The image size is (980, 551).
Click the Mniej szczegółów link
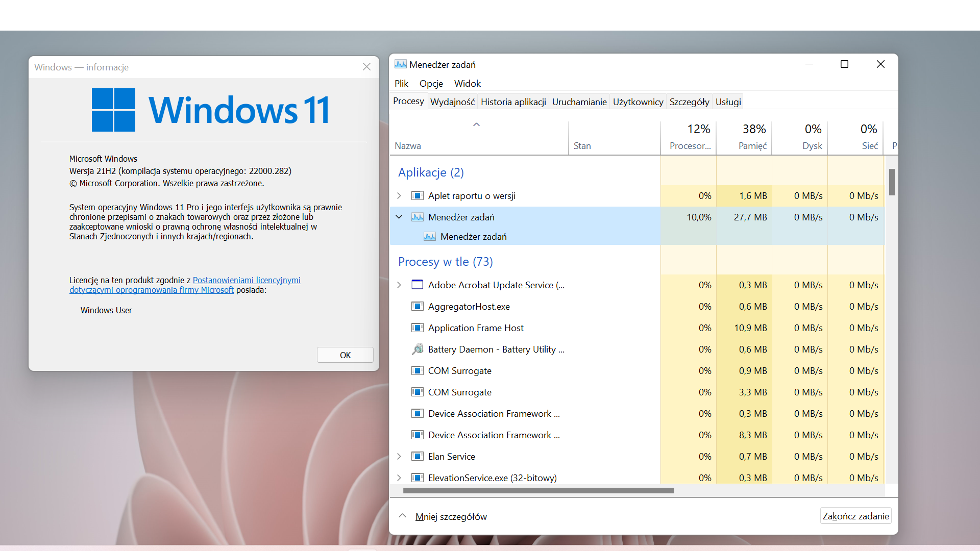pos(451,517)
